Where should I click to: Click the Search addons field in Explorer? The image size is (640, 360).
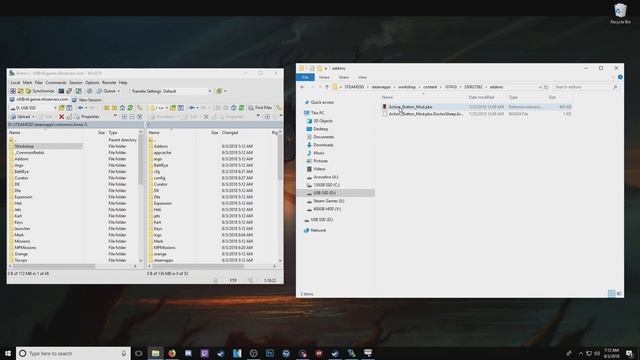coord(585,87)
